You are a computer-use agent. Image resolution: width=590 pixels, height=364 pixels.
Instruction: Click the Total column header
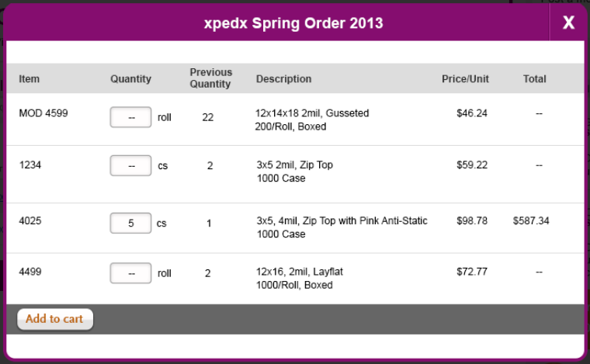[534, 79]
